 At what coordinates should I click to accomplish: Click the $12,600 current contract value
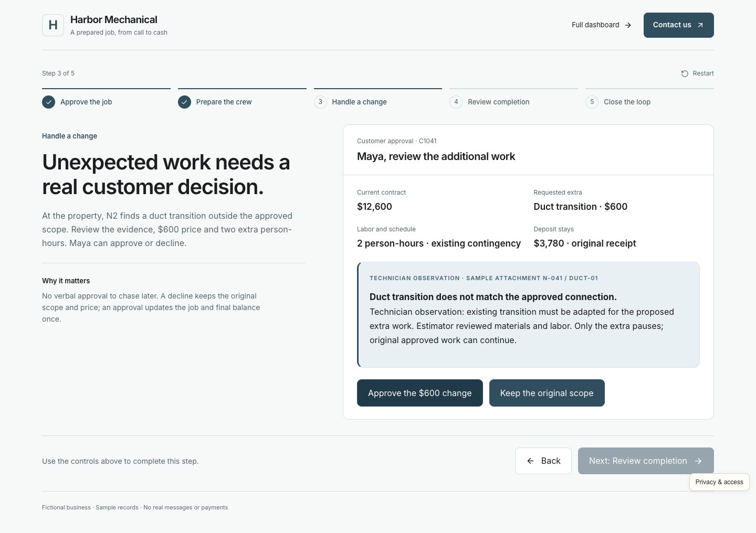374,207
